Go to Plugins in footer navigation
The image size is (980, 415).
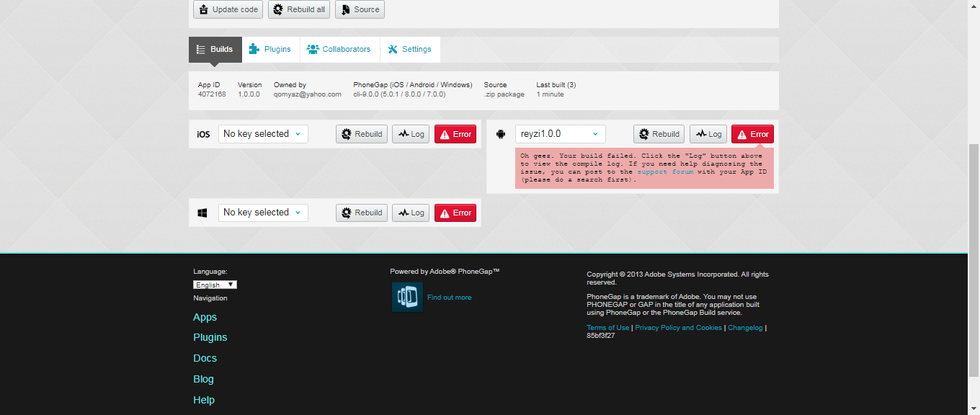[x=210, y=337]
